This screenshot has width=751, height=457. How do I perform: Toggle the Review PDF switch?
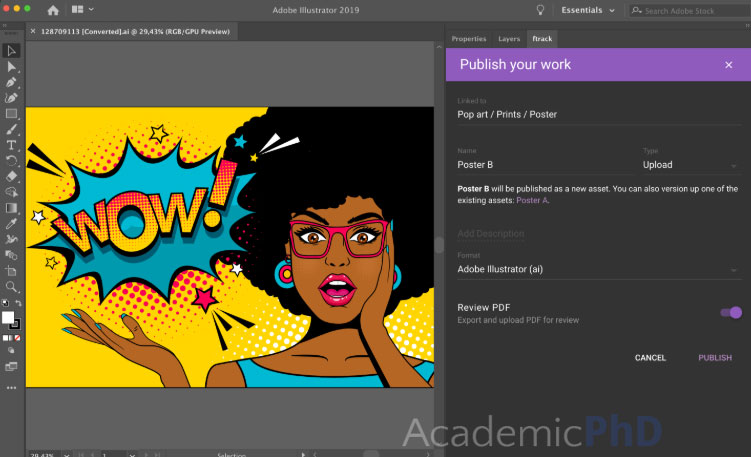coord(731,313)
